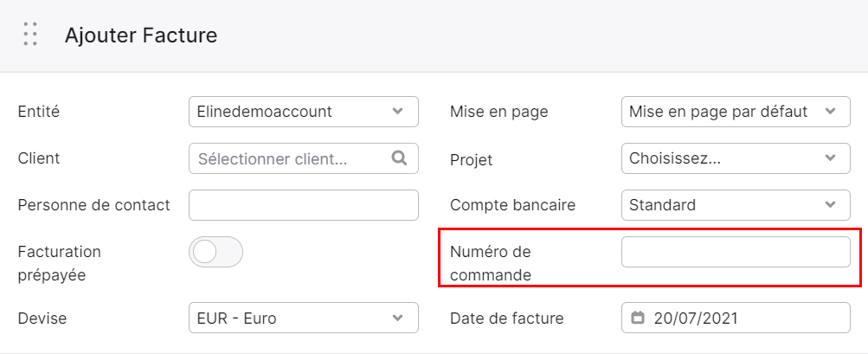Click the calendar icon in Date de facture
Image resolution: width=868 pixels, height=354 pixels.
pos(639,318)
